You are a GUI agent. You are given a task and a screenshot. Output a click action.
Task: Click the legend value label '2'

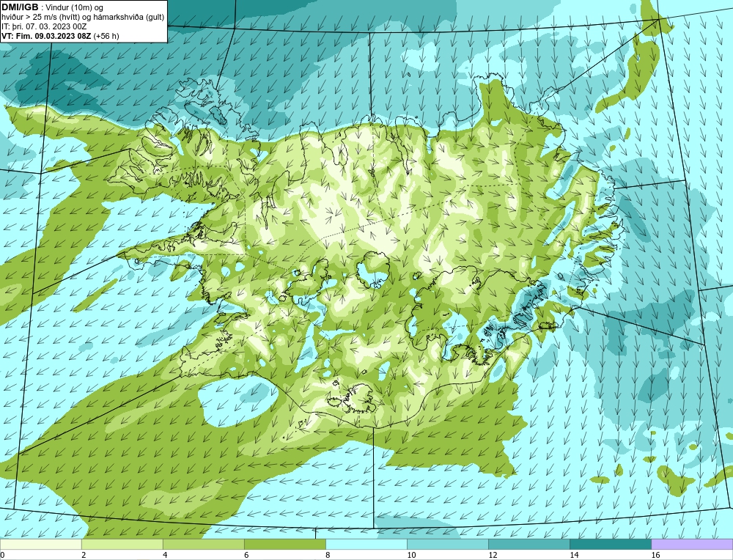(84, 555)
